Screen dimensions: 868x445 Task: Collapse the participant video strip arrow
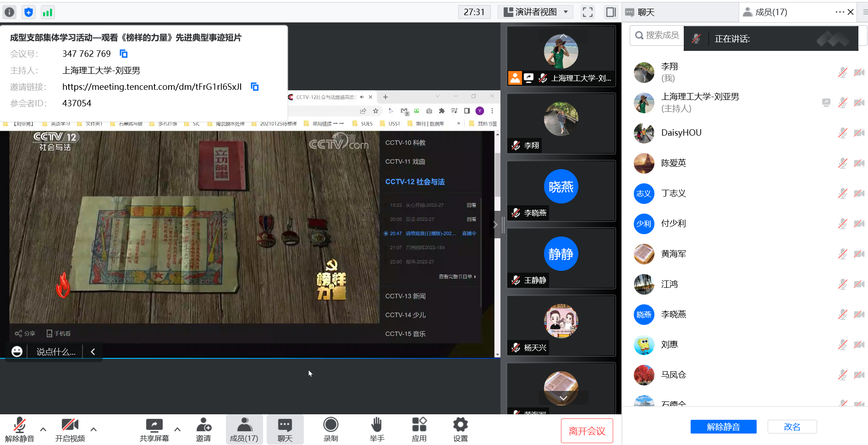click(495, 225)
